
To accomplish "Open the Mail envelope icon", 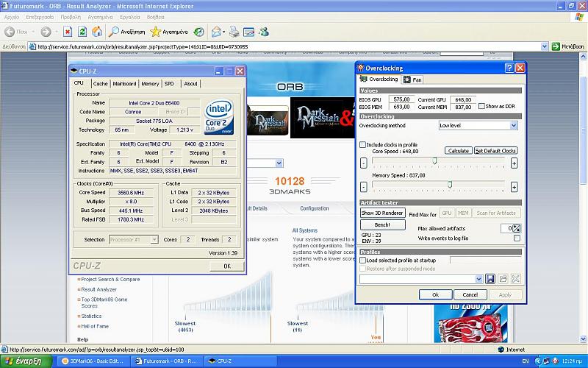I will pos(216,32).
